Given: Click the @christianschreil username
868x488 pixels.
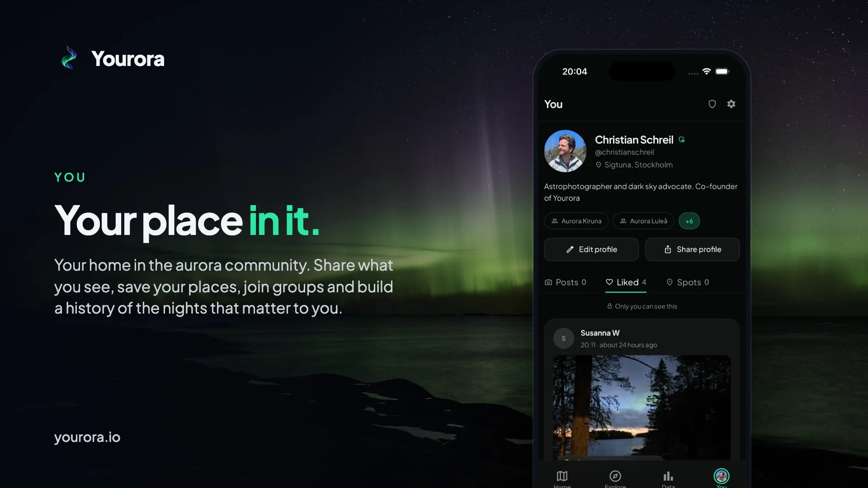Looking at the screenshot, I should coord(624,152).
